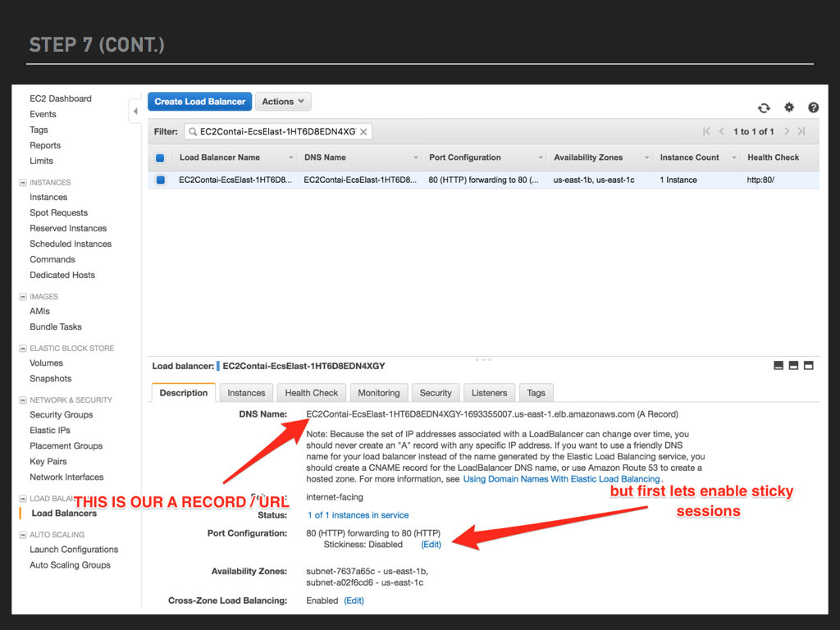Open the Actions dropdown menu
This screenshot has height=630, width=840.
283,102
